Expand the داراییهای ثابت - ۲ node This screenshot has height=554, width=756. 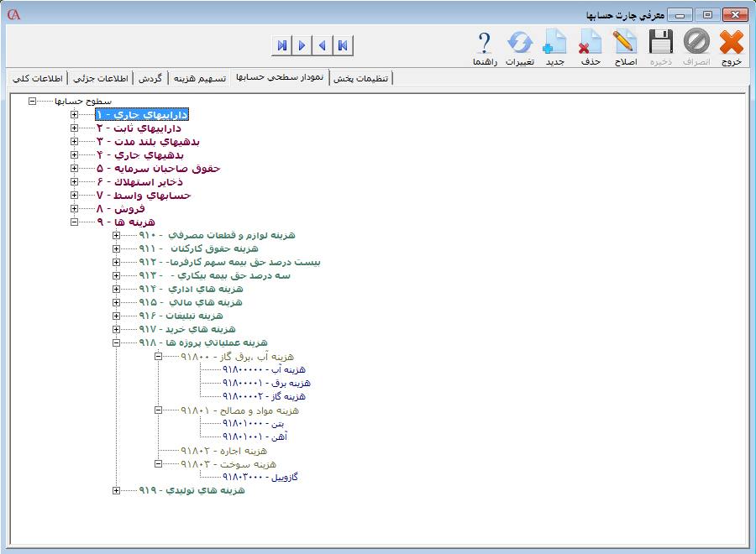pos(75,128)
